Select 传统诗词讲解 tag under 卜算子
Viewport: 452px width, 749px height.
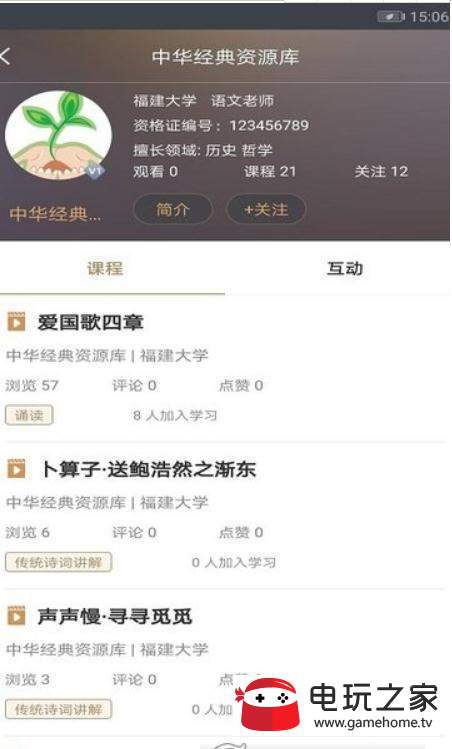(x=58, y=562)
